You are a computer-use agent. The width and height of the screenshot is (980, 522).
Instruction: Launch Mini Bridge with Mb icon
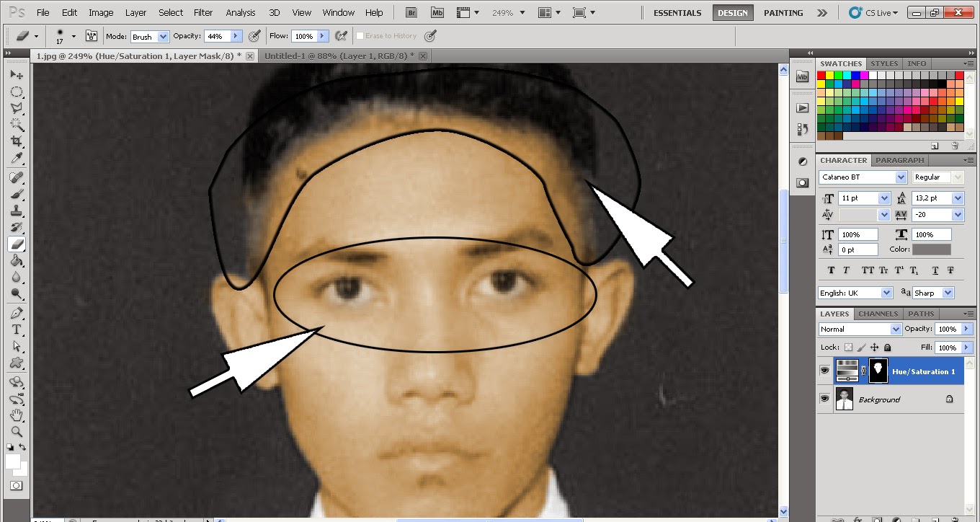(437, 12)
